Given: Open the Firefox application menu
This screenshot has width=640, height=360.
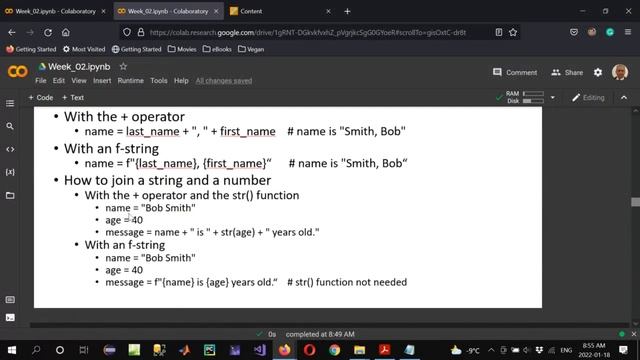Looking at the screenshot, I should (x=628, y=32).
